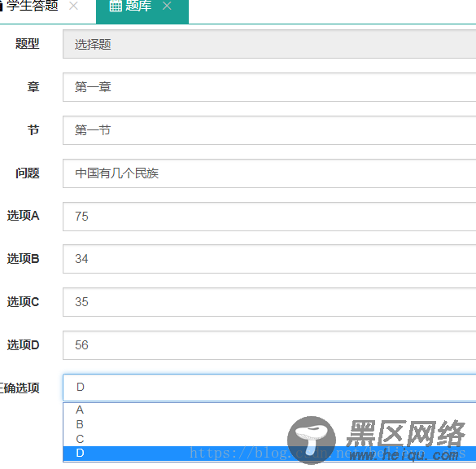476x469 pixels.
Task: Click the 选项D input showing 56
Action: point(269,345)
